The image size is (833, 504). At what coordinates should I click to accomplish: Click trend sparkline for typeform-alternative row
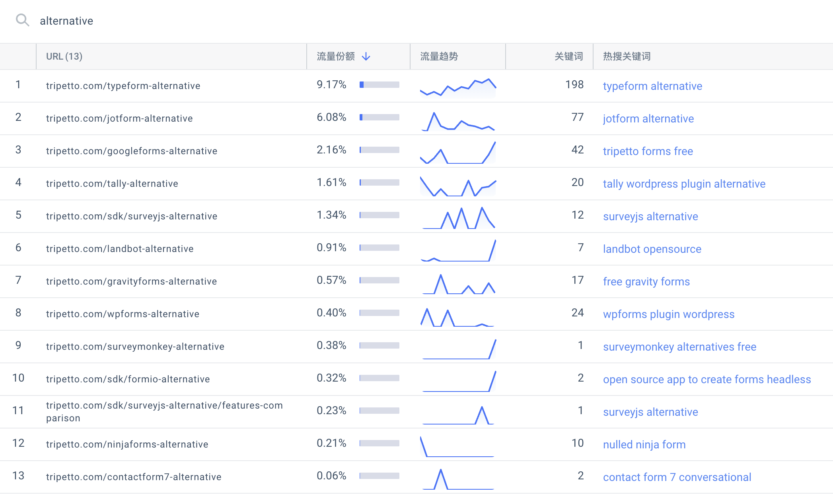(458, 87)
